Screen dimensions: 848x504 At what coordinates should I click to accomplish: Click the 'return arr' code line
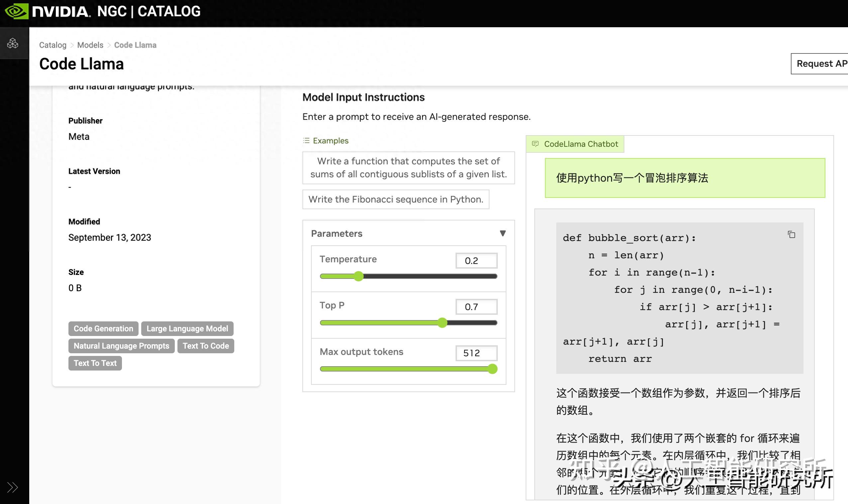pyautogui.click(x=620, y=359)
